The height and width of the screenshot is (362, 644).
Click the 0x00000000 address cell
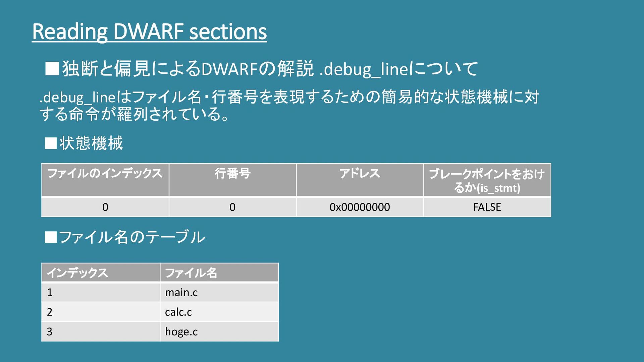tap(360, 207)
